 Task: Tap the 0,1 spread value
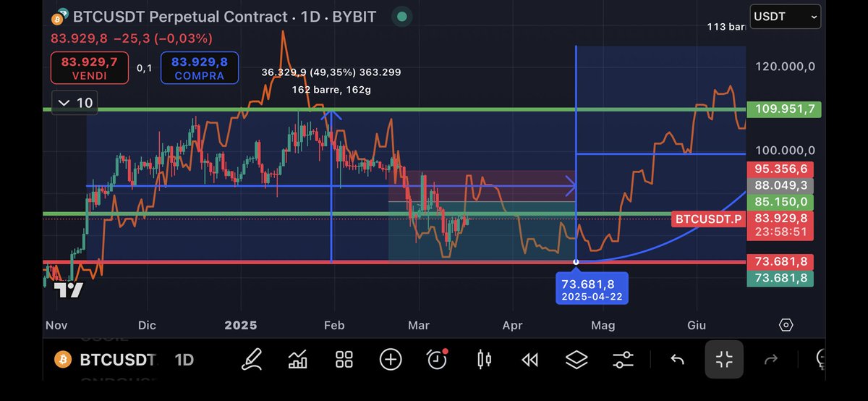click(145, 67)
